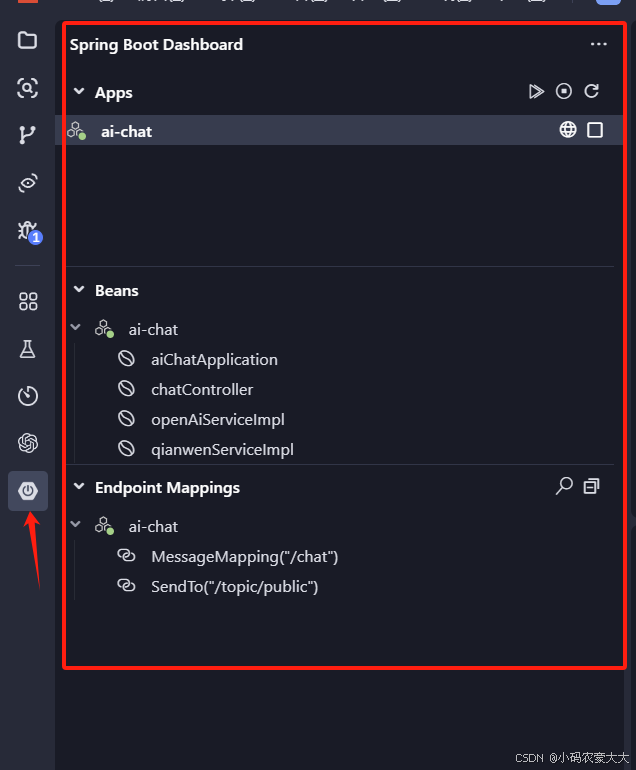Image resolution: width=636 pixels, height=770 pixels.
Task: Open the Explorer folder icon in activity bar
Action: [x=28, y=40]
